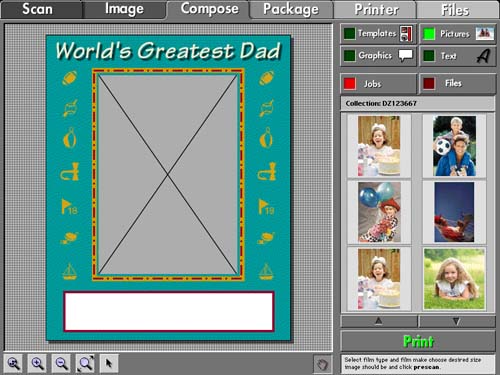This screenshot has height=375, width=500.
Task: Select the hand pan tool
Action: pyautogui.click(x=322, y=364)
